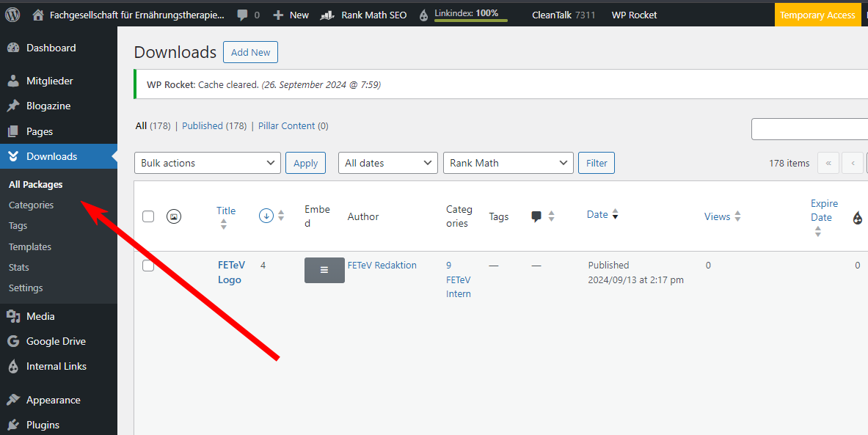Click the Internal Links droplet icon
Screen dimensions: 868x435
(13, 366)
